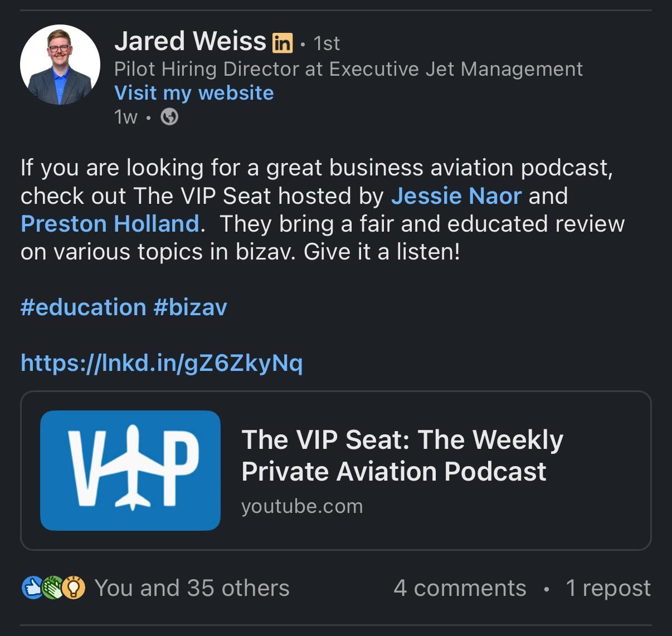The image size is (672, 636).
Task: View You and 35 others reactions
Action: [192, 588]
